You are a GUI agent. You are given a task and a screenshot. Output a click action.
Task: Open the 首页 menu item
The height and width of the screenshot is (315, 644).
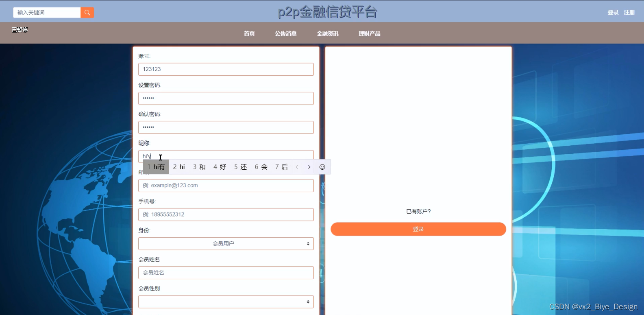tap(249, 33)
